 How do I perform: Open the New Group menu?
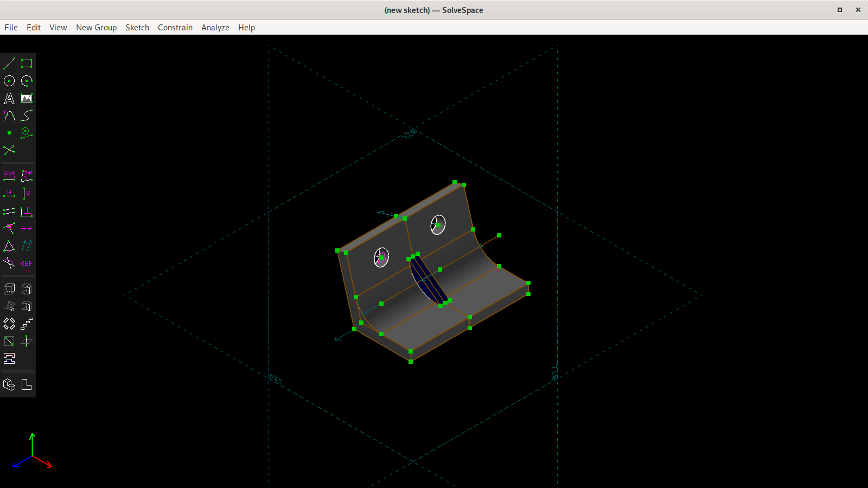96,28
